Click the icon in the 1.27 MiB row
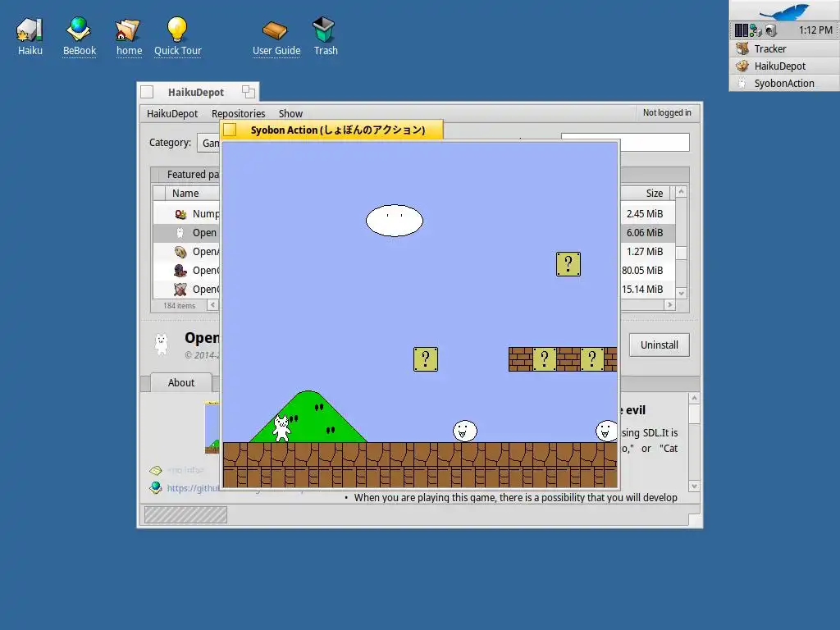This screenshot has width=840, height=630. pyautogui.click(x=180, y=252)
